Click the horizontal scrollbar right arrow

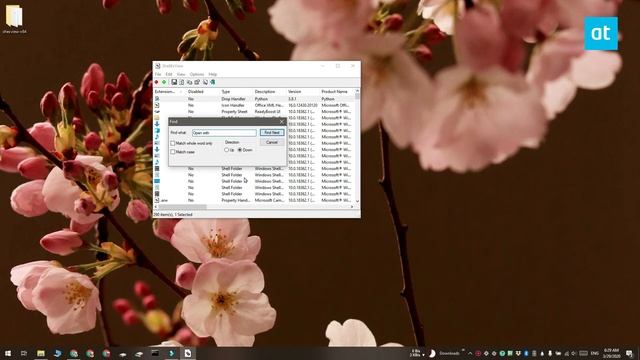coord(352,207)
